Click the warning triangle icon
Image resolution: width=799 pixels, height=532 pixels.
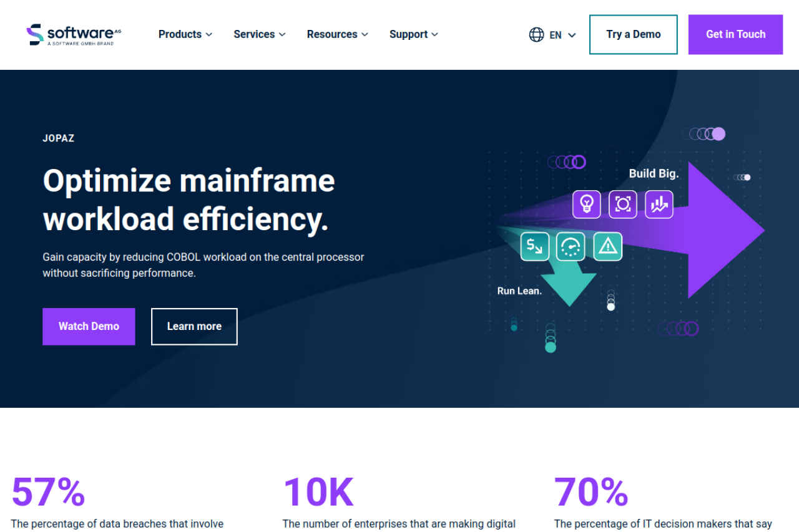coord(607,246)
